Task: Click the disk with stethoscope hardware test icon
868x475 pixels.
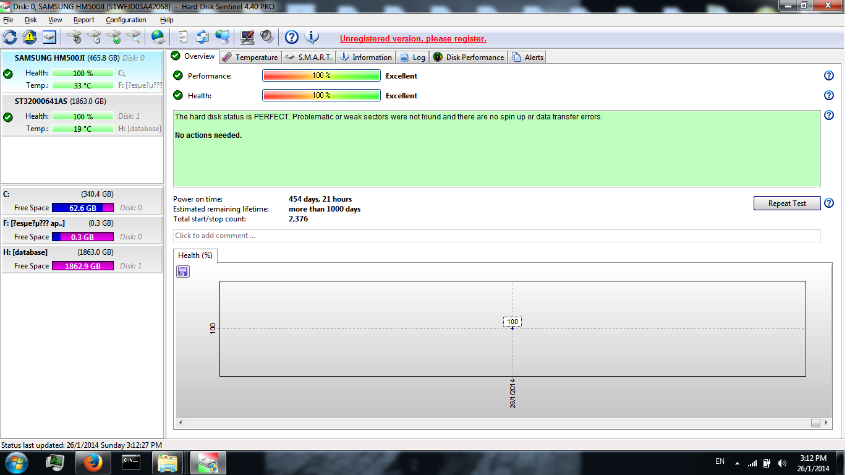Action: coord(74,36)
